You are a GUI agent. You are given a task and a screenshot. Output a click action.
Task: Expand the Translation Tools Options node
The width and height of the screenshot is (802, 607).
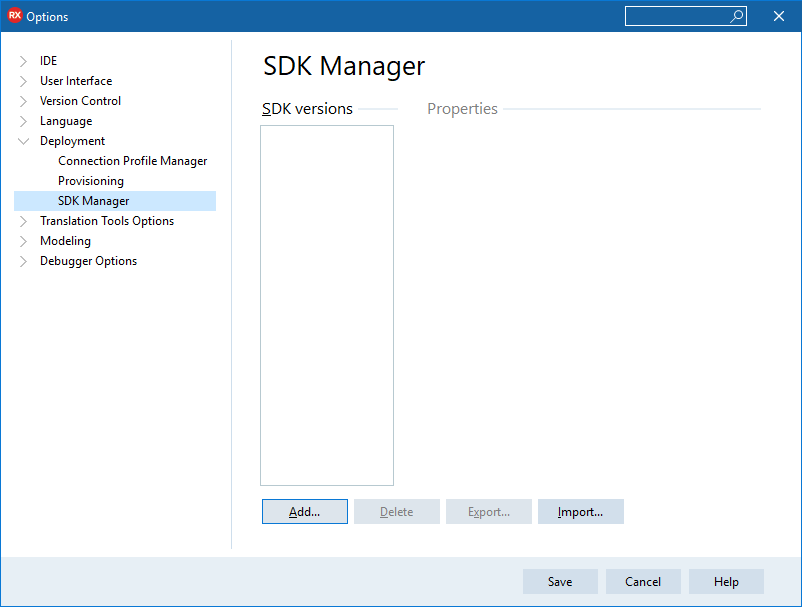point(24,221)
